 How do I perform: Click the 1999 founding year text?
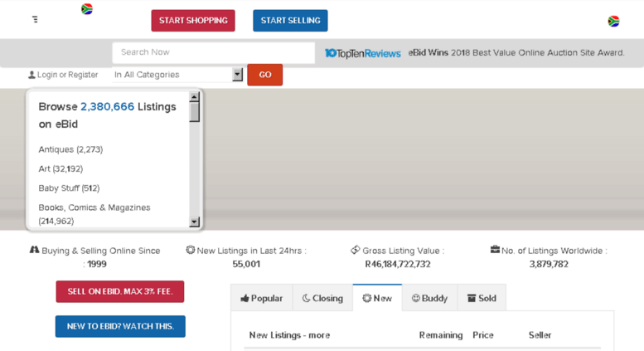(97, 264)
